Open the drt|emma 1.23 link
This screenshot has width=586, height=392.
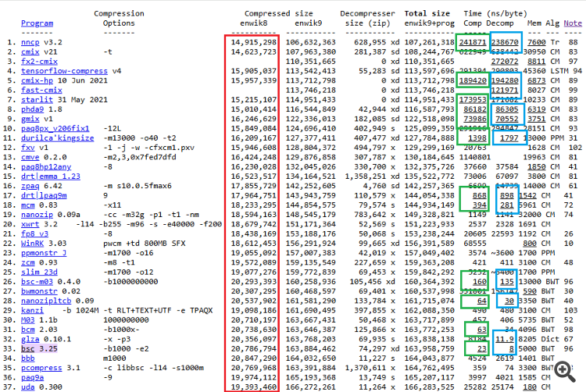[51, 176]
